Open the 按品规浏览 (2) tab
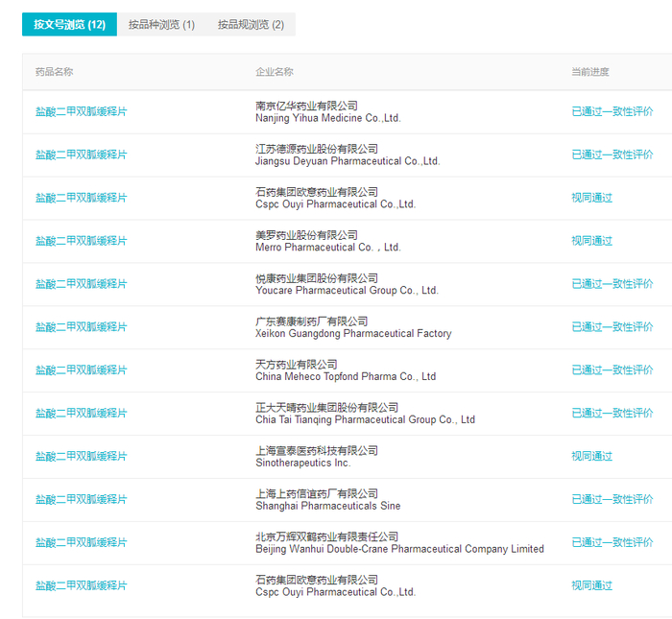The image size is (672, 619). pyautogui.click(x=251, y=24)
